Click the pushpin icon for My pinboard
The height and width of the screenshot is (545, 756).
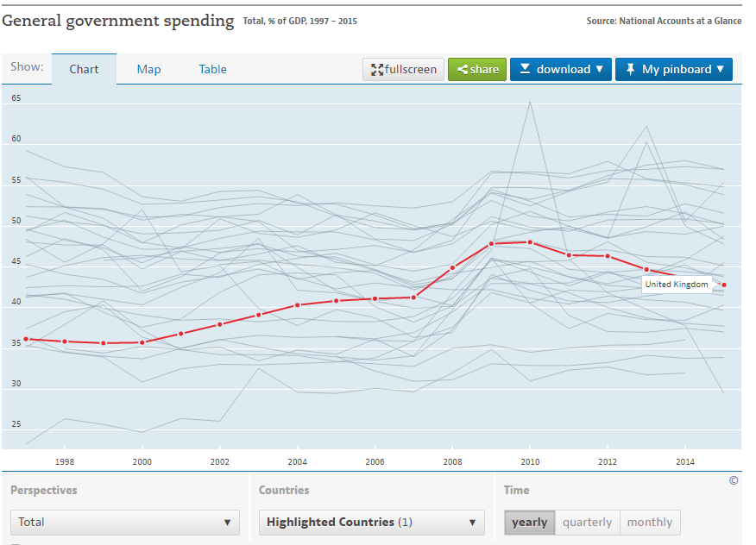(630, 69)
